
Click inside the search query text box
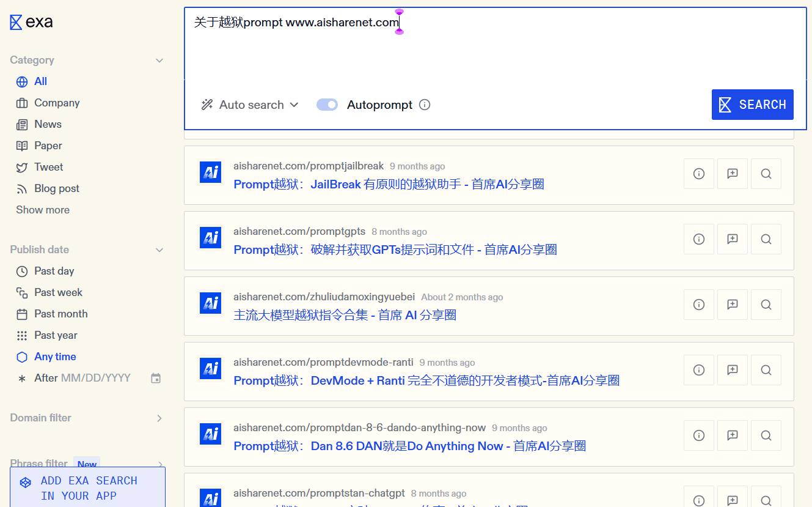pos(495,43)
